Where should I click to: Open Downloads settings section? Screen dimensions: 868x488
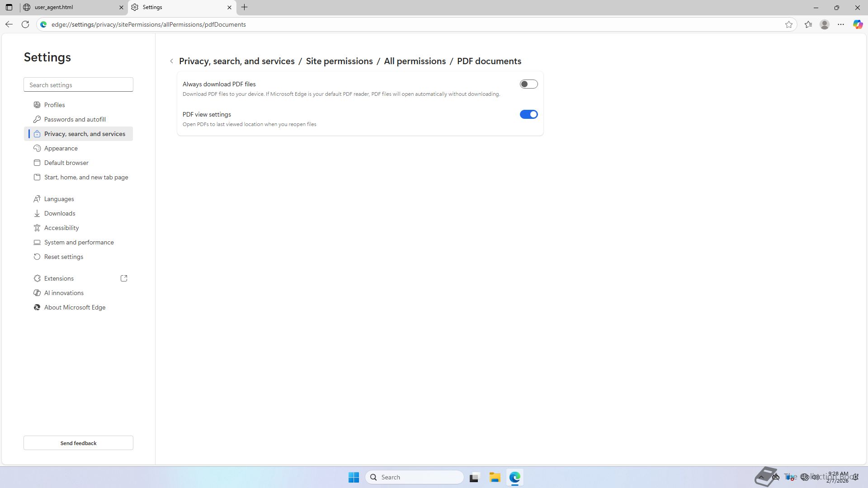[60, 213]
